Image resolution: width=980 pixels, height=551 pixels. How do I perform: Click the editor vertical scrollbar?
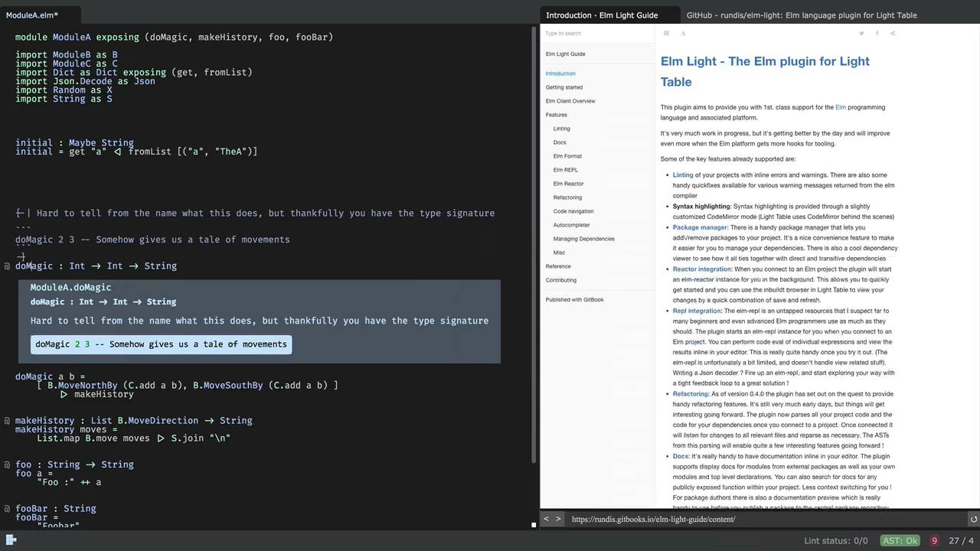pos(534,245)
